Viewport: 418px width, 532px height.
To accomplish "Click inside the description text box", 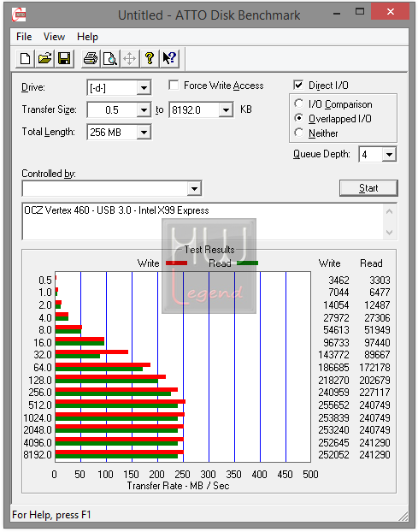I will click(203, 222).
